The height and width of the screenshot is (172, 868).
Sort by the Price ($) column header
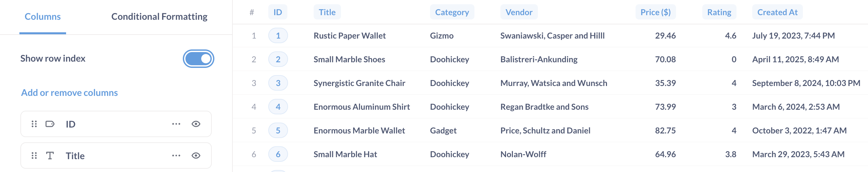pos(655,12)
